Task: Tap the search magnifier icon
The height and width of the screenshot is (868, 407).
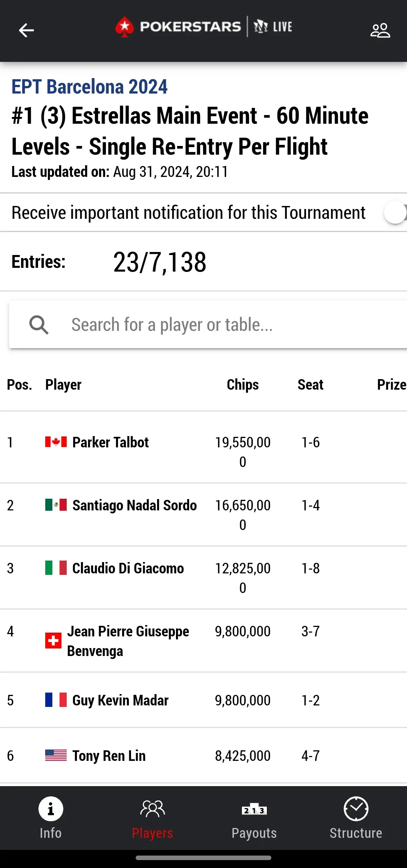Action: click(x=39, y=324)
